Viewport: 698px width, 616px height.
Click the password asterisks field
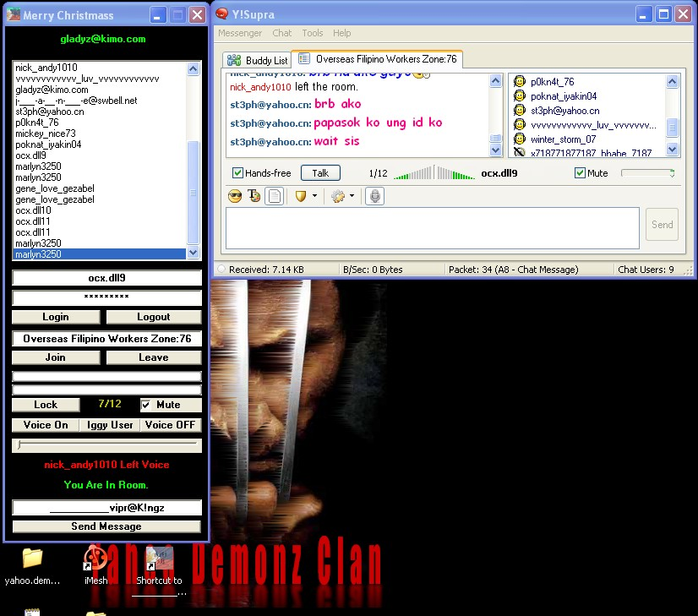[106, 297]
